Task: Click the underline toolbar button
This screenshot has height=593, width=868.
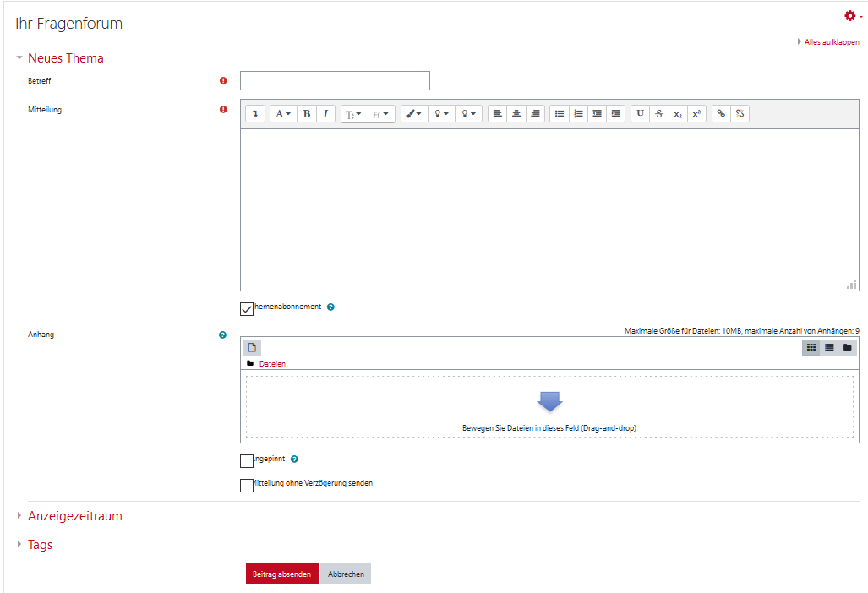Action: coord(640,114)
